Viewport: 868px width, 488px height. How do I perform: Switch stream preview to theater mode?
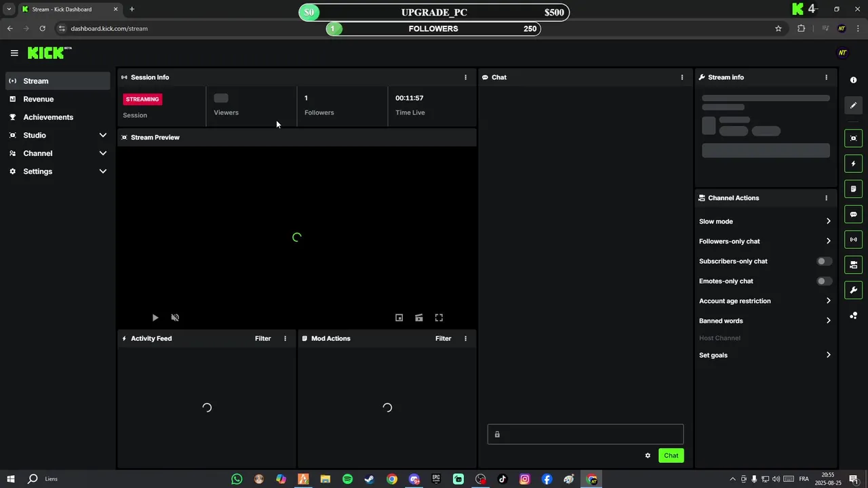click(x=419, y=317)
